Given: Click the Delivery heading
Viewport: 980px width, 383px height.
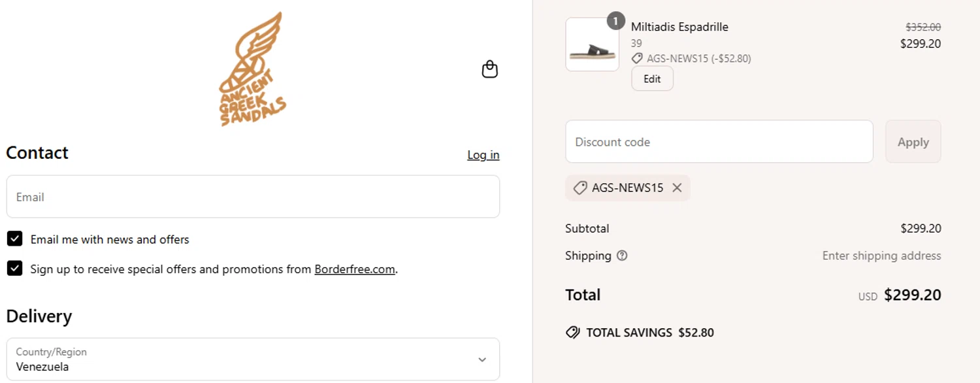Looking at the screenshot, I should tap(39, 316).
